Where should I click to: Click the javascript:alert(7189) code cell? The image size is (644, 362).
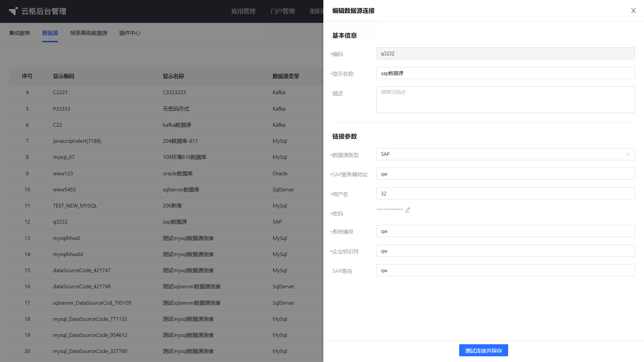[x=77, y=141]
